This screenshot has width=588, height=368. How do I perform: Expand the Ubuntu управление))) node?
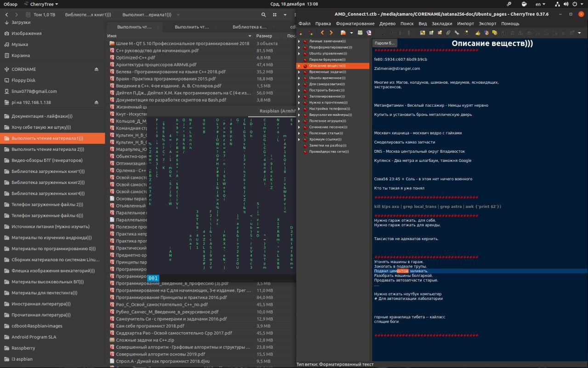tap(299, 53)
